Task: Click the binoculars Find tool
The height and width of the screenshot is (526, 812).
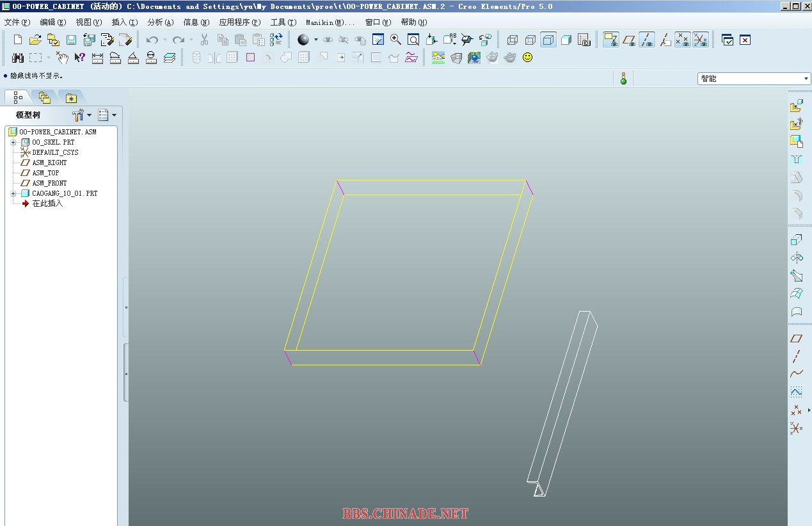Action: tap(18, 58)
